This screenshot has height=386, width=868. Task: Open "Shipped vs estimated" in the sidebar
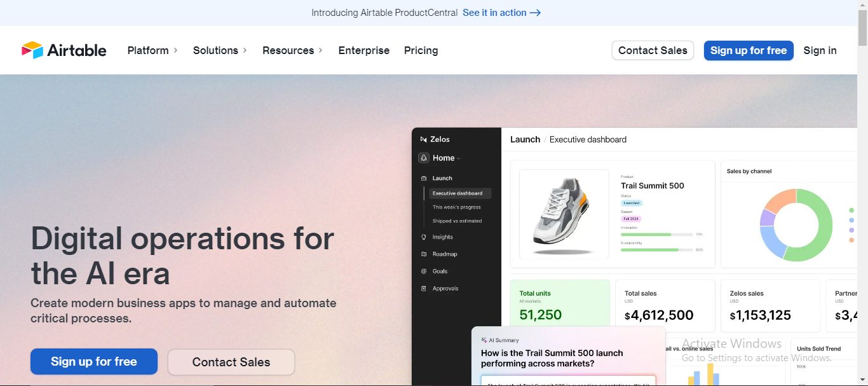click(458, 221)
